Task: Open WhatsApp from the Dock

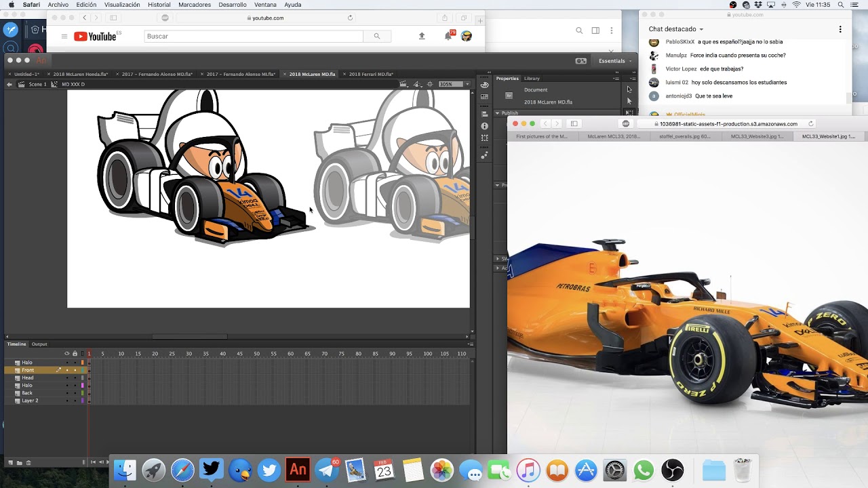Action: click(x=644, y=470)
